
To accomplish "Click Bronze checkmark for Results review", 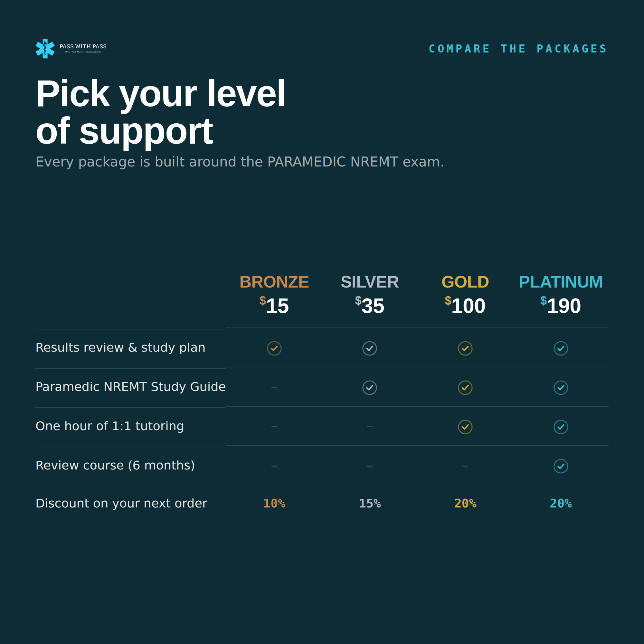I will (274, 348).
